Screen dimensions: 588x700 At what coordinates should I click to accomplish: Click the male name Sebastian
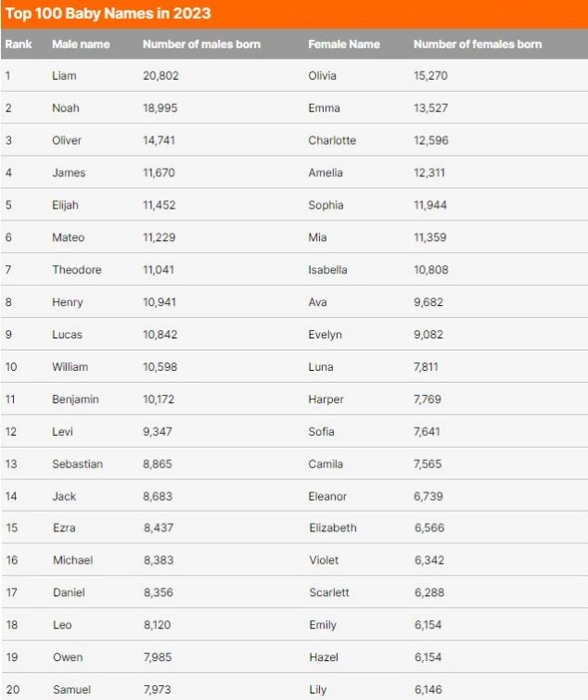77,465
